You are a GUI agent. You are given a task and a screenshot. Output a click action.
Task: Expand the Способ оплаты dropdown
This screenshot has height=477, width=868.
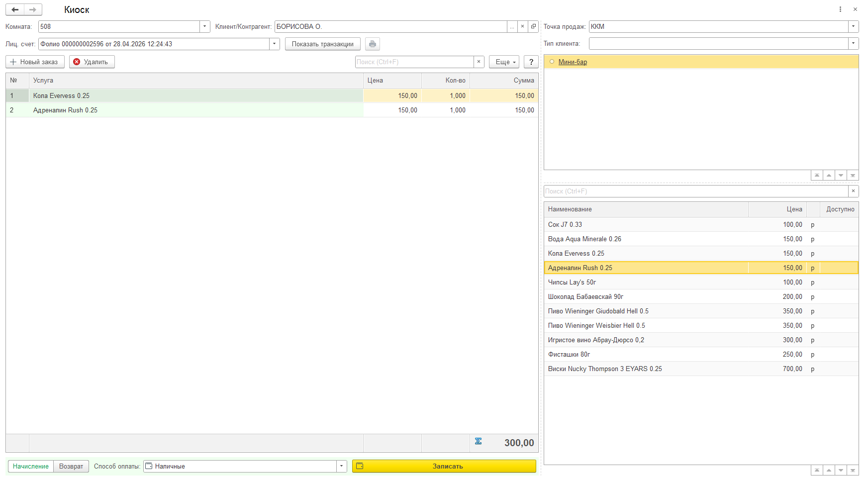tap(341, 466)
